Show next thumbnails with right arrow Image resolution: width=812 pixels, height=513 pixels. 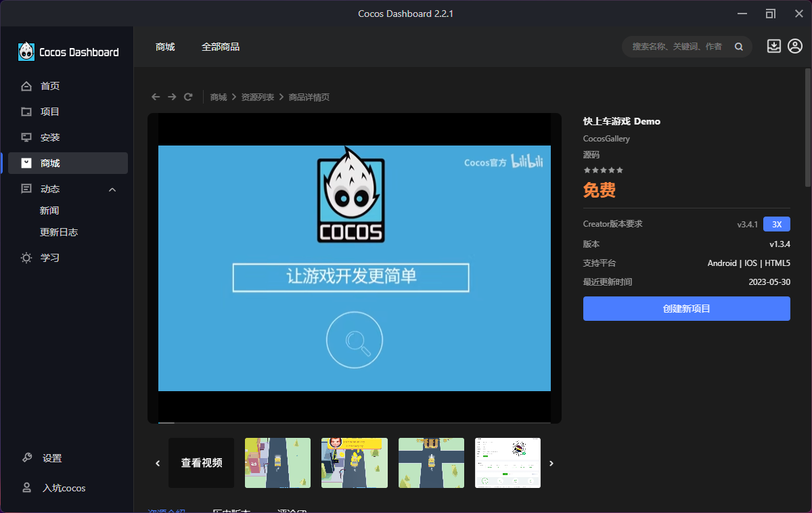551,464
